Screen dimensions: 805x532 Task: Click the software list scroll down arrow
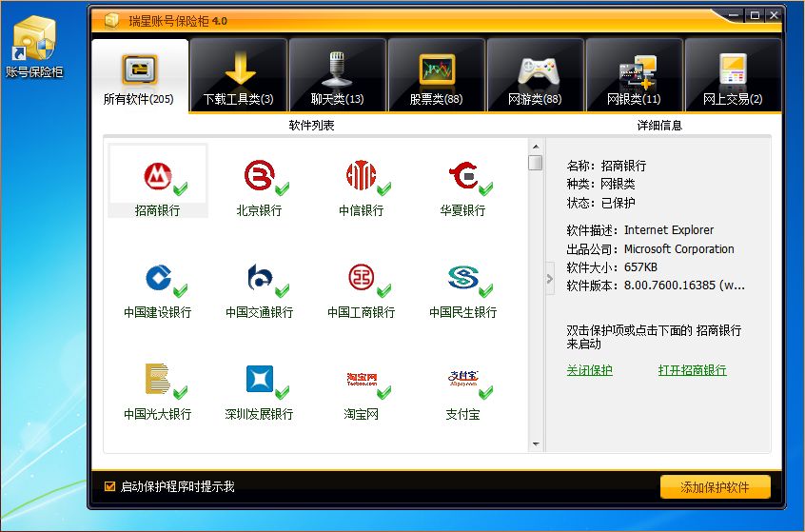click(x=536, y=444)
